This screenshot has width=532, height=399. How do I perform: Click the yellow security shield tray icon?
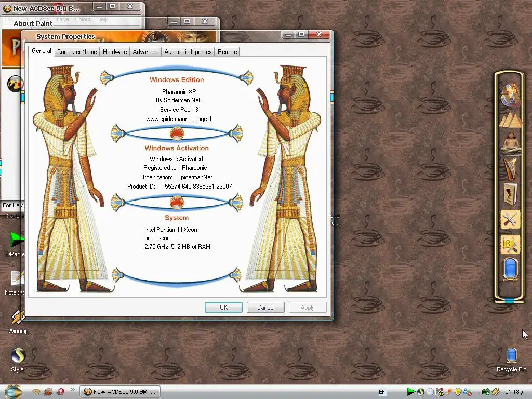point(458,392)
